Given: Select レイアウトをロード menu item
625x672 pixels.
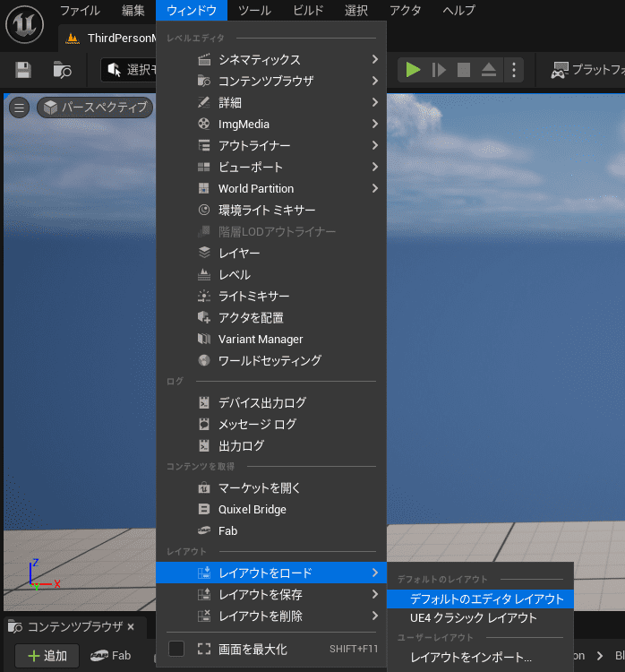Looking at the screenshot, I should click(x=271, y=573).
